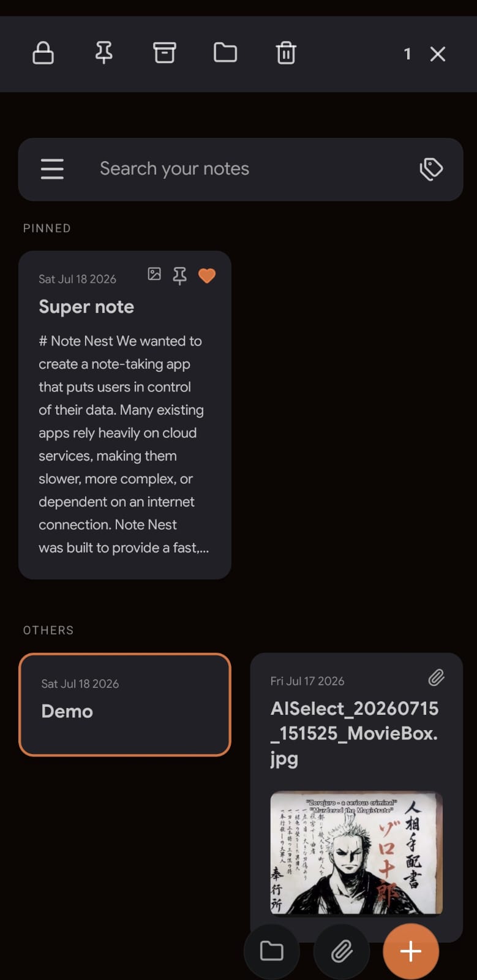The image size is (477, 980).
Task: Toggle the orange heart favorite on Super note
Action: [207, 276]
